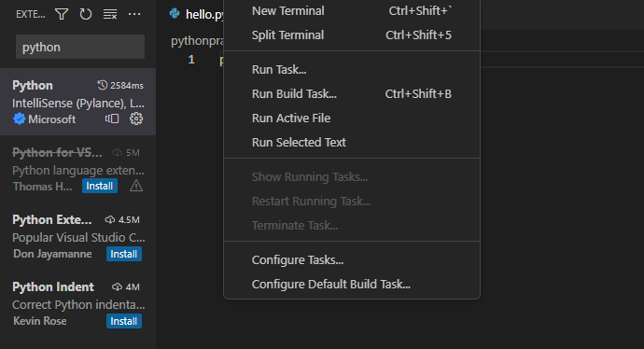Install Python Extension Pack by Don Jayamanne

124,254
